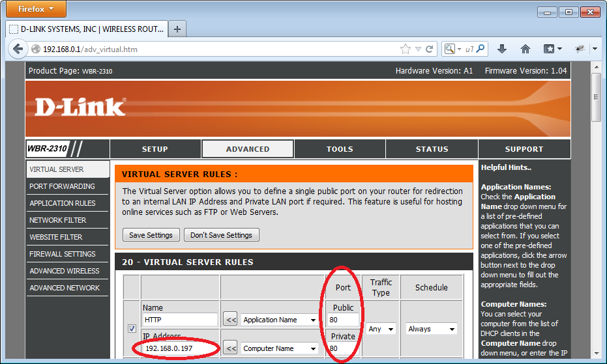The image size is (607, 364).
Task: Show the URL history dropdown arrow
Action: coord(418,49)
